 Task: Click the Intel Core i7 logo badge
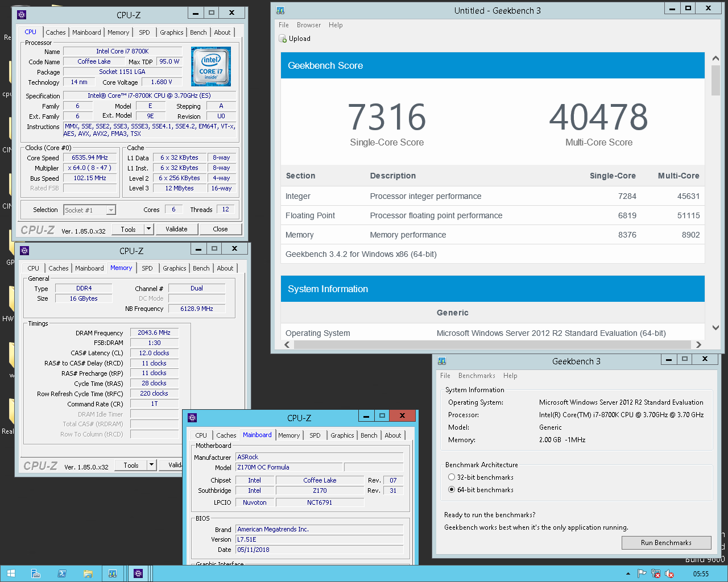tap(211, 66)
